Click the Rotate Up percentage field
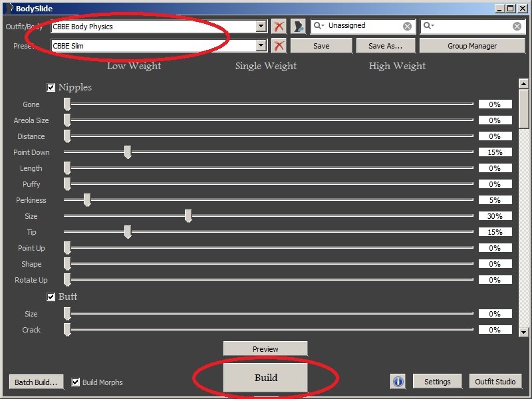Screen dimensions: 532x399 (495, 280)
